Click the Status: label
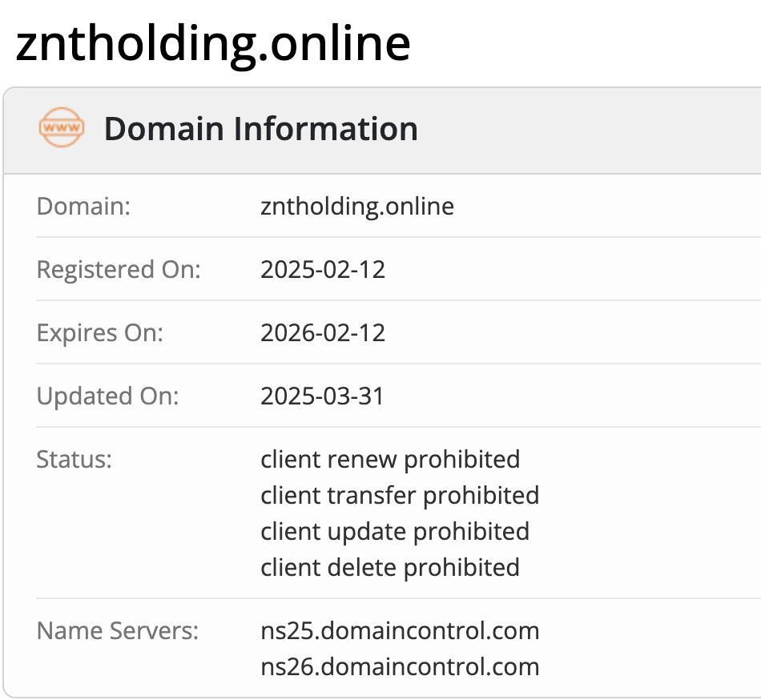 pyautogui.click(x=74, y=460)
